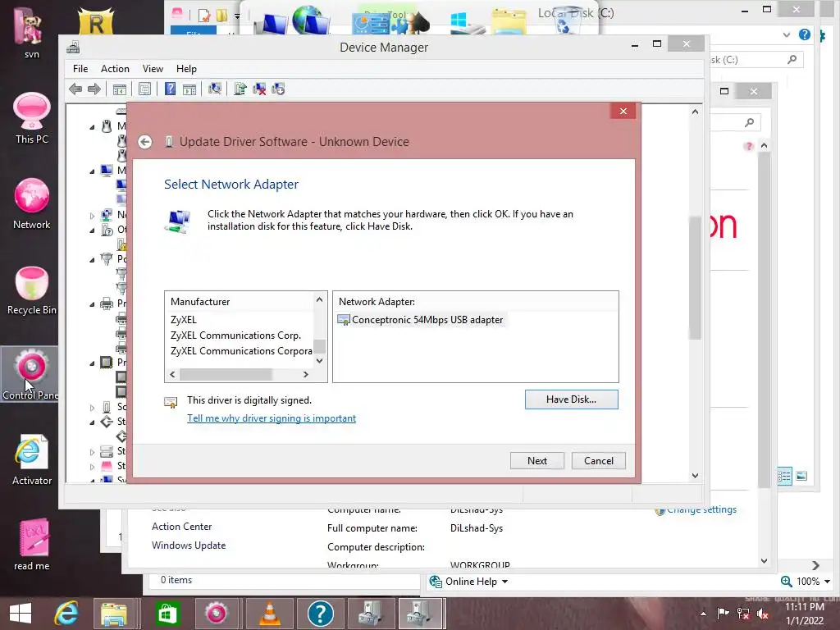840x630 pixels.
Task: Select the Network desktop icon
Action: click(32, 203)
